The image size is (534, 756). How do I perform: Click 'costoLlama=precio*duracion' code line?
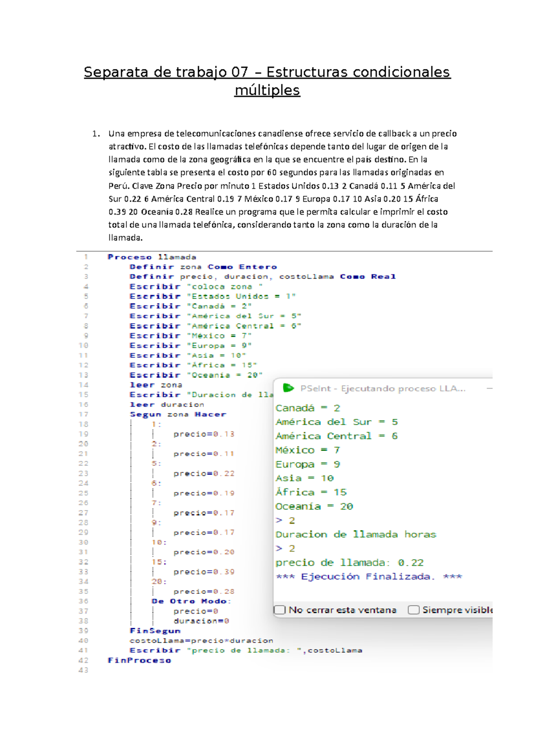click(x=201, y=640)
